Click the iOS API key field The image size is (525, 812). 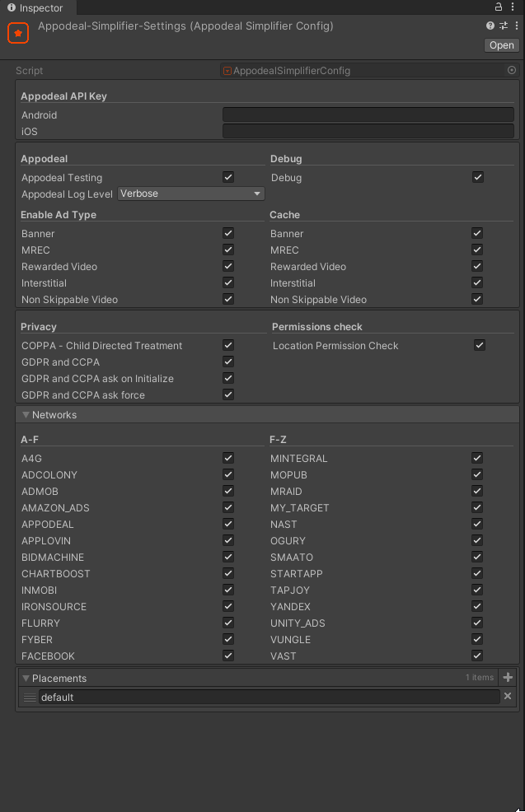(368, 132)
